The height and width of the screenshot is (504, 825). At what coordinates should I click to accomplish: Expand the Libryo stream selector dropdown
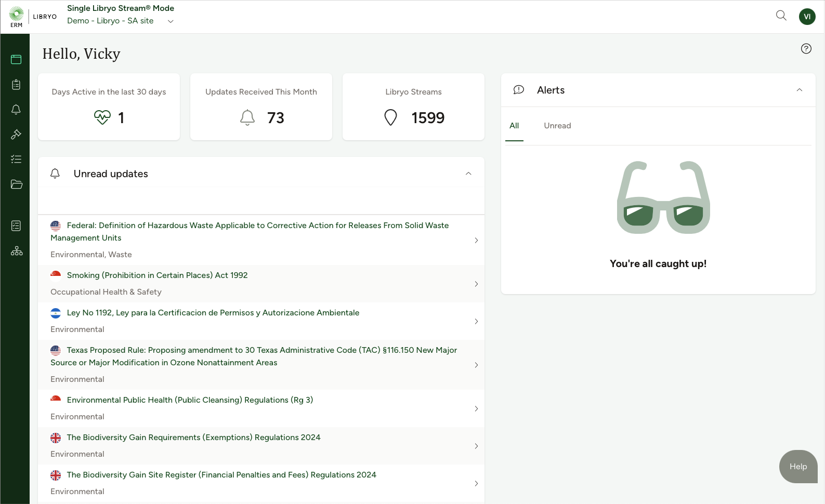click(x=171, y=21)
